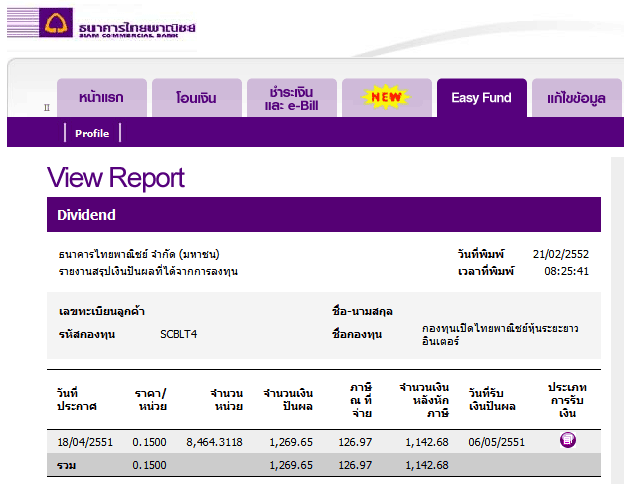624x484 pixels.
Task: Select the Easy Fund tab
Action: 482,98
